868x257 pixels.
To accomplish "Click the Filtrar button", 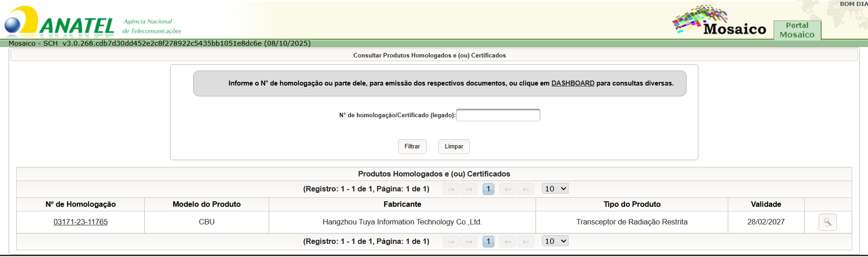I will tap(412, 147).
